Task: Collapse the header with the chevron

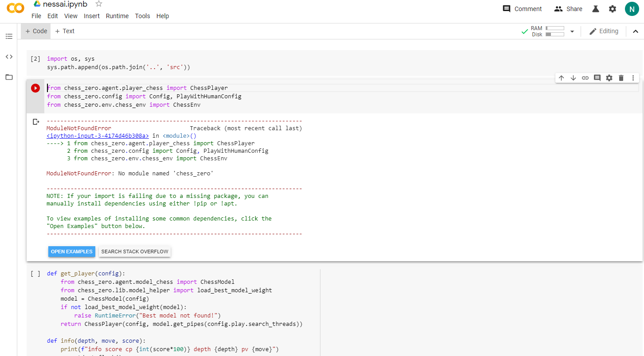Action: coord(635,31)
